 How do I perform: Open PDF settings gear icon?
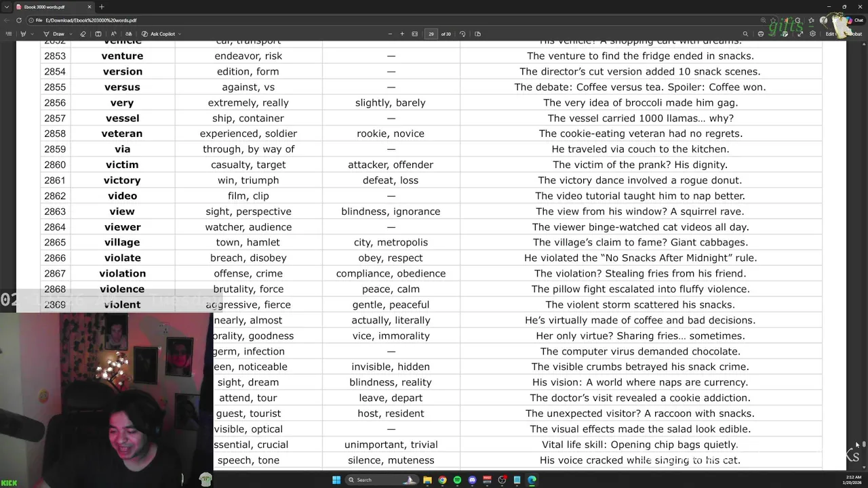coord(812,34)
